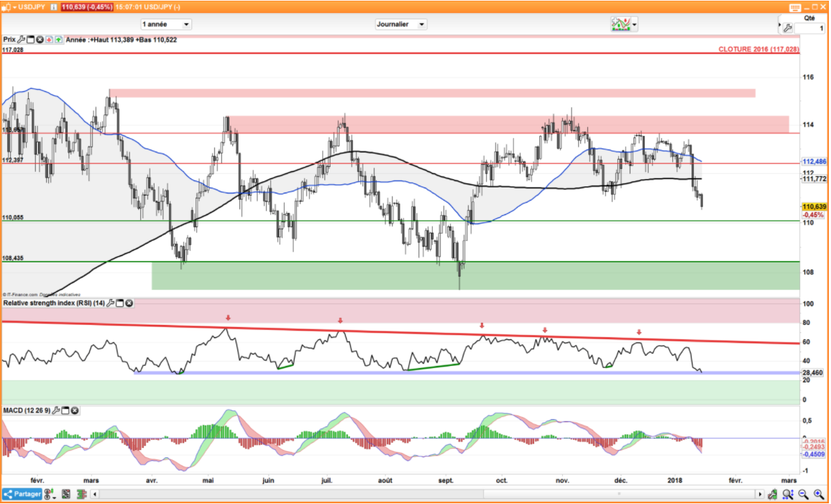Remove the RSI indicator panel
Screen dimensions: 831x504
129,303
